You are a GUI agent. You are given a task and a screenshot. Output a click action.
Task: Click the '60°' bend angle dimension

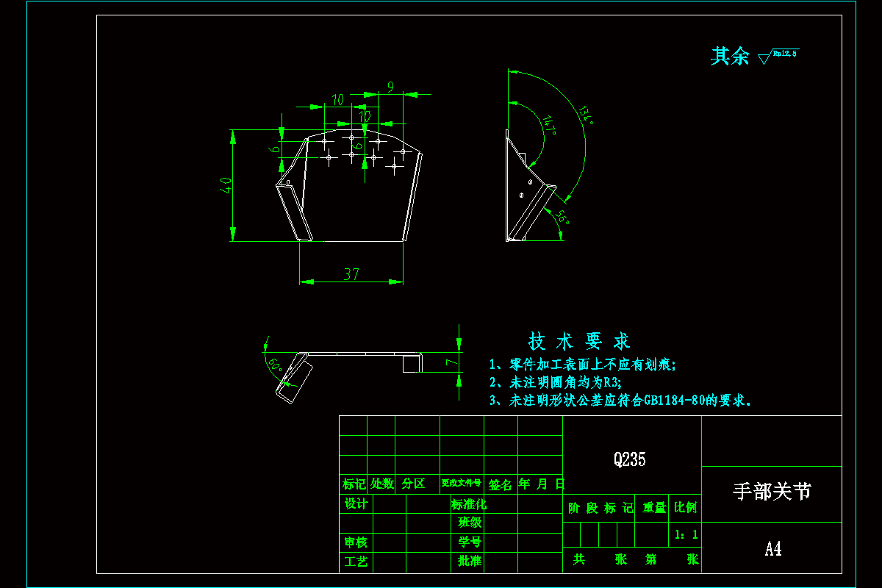tap(276, 365)
